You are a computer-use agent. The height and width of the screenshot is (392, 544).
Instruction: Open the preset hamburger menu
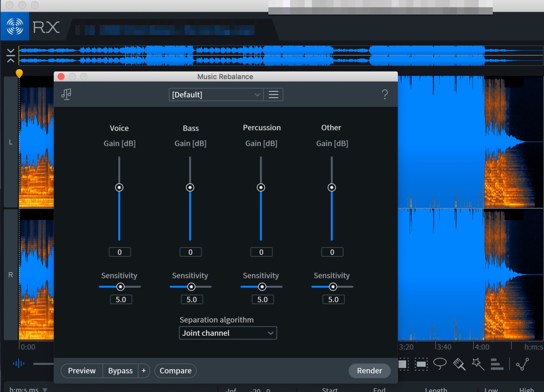[x=273, y=94]
